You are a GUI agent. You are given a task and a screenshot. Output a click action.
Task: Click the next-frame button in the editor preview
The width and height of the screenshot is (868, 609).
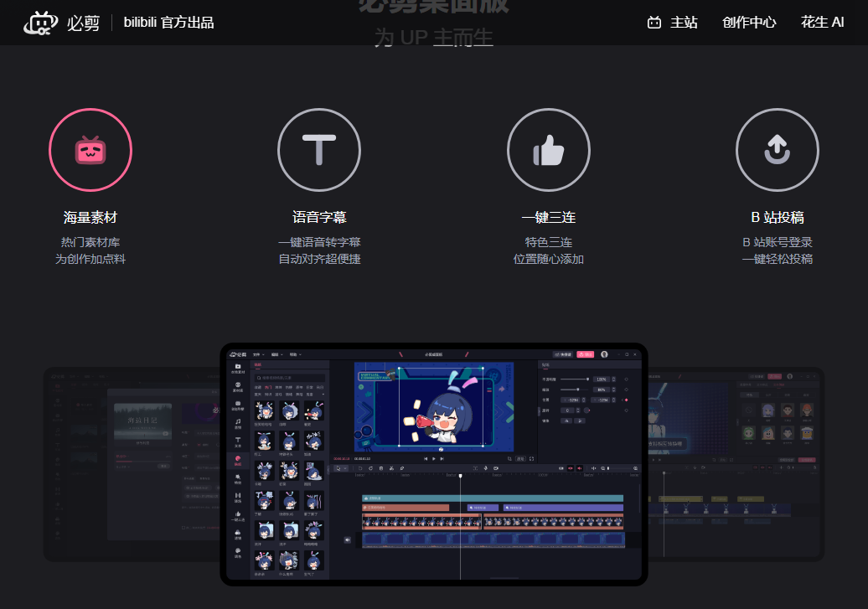pyautogui.click(x=442, y=458)
